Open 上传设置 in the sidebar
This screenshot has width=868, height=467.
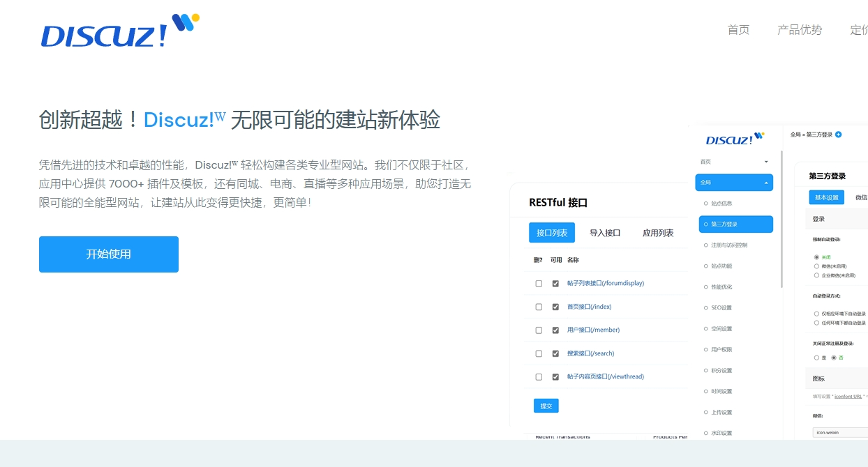[721, 413]
